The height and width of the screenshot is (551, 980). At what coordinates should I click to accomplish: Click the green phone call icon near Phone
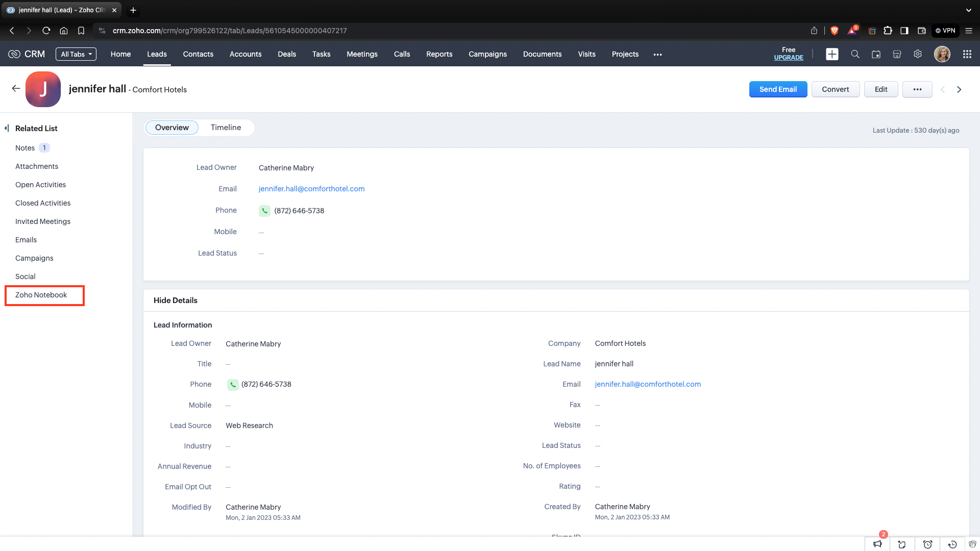[x=264, y=211]
